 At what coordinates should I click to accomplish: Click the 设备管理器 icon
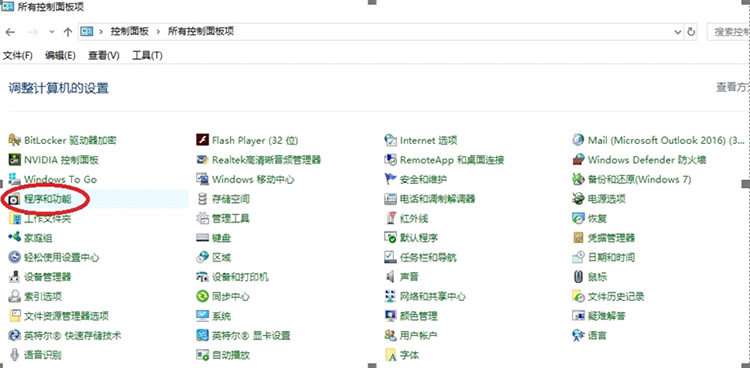click(x=15, y=277)
